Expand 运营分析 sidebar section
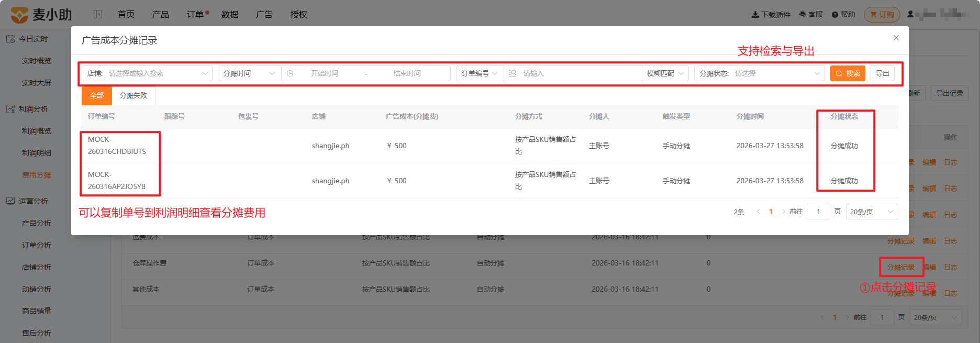 [x=34, y=201]
